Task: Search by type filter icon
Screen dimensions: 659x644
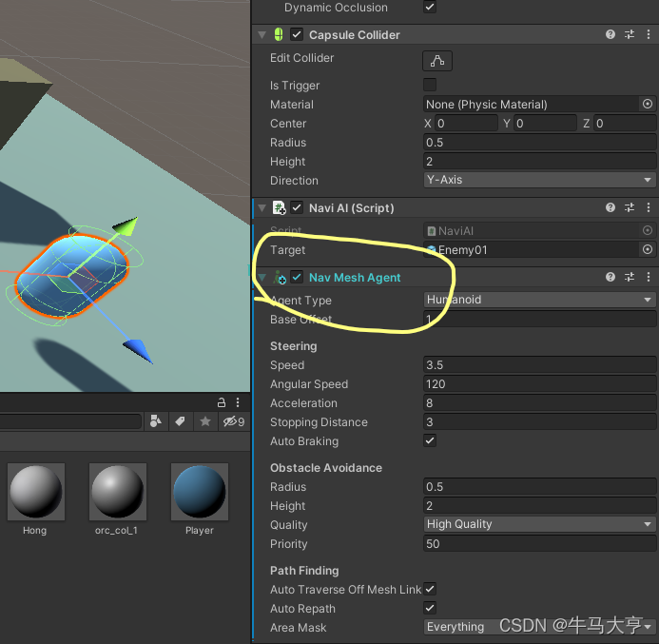Action: pyautogui.click(x=156, y=421)
